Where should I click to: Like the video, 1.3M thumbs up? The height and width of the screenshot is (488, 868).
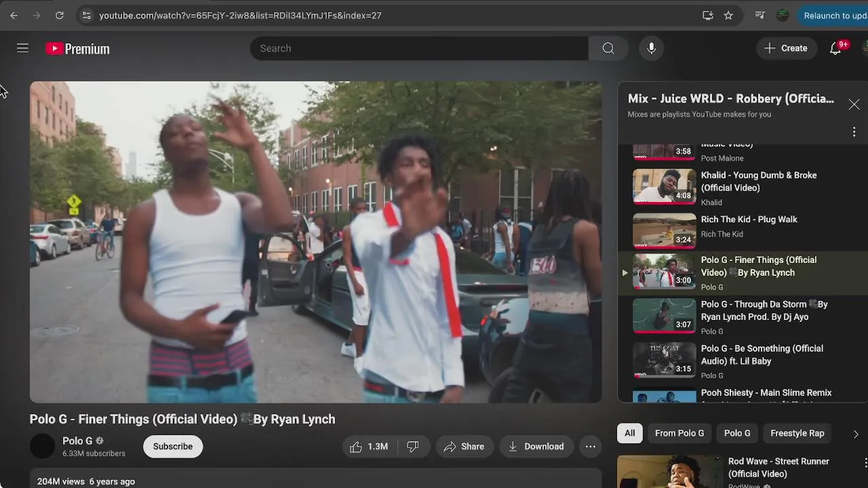point(369,446)
